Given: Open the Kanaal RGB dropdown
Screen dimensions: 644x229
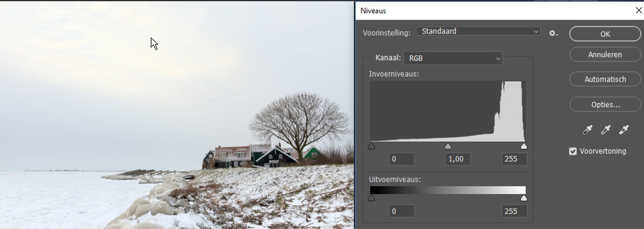Looking at the screenshot, I should point(453,58).
